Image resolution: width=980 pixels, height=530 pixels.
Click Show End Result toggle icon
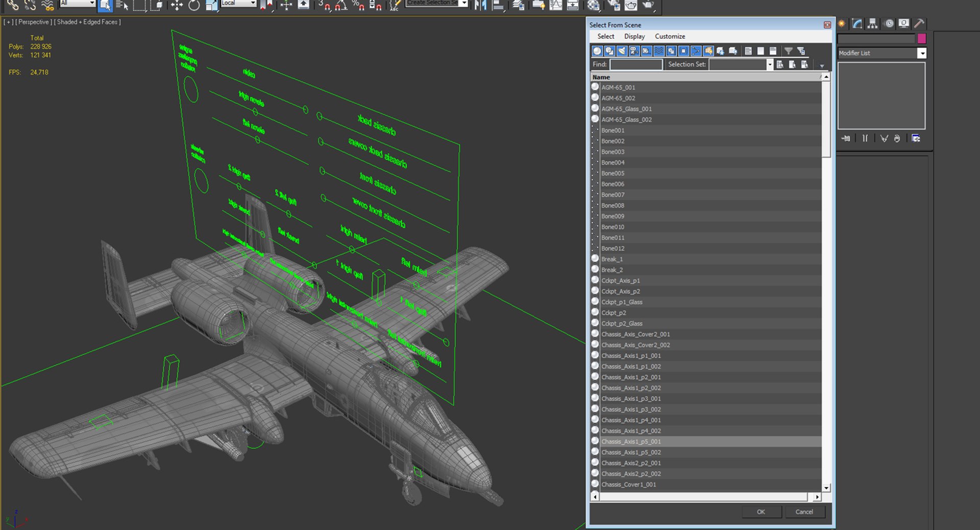(x=865, y=138)
